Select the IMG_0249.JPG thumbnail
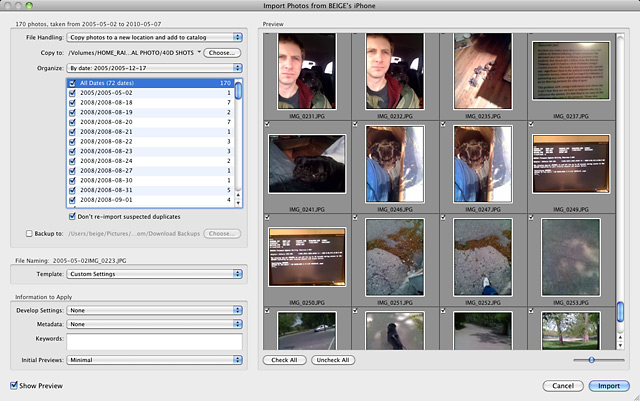The width and height of the screenshot is (640, 401). 571,164
